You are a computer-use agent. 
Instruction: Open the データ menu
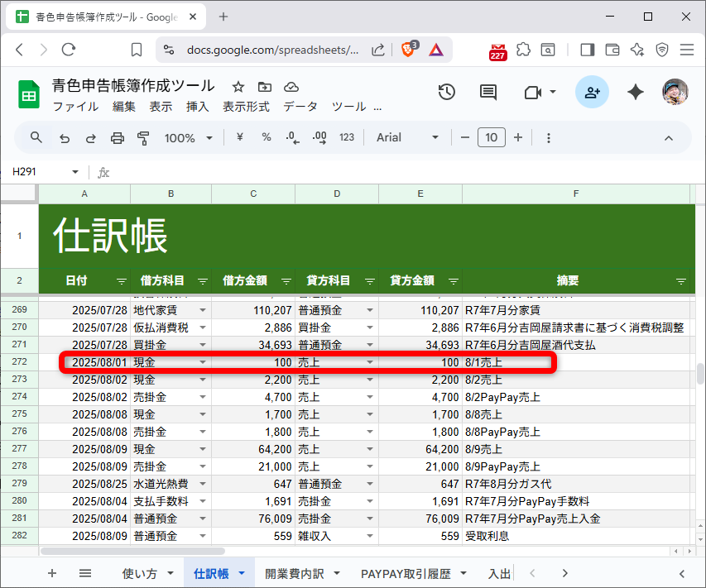(x=300, y=106)
